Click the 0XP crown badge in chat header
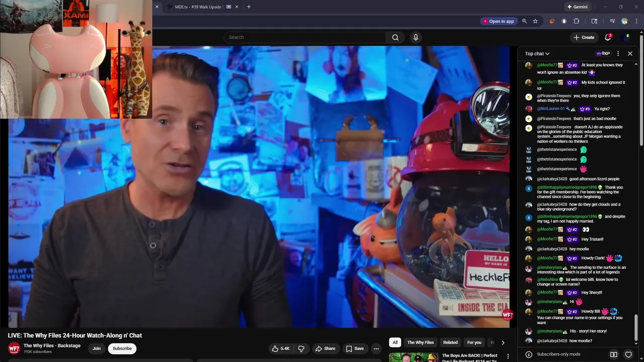 point(603,53)
